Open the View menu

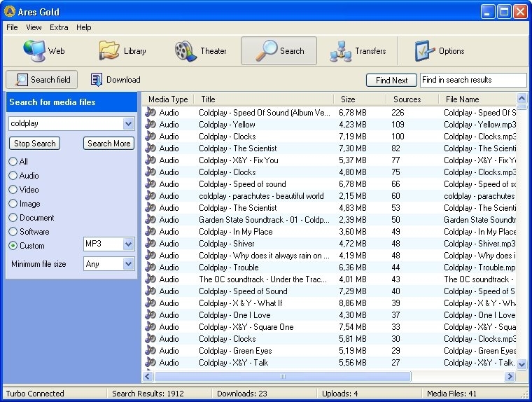pyautogui.click(x=34, y=27)
